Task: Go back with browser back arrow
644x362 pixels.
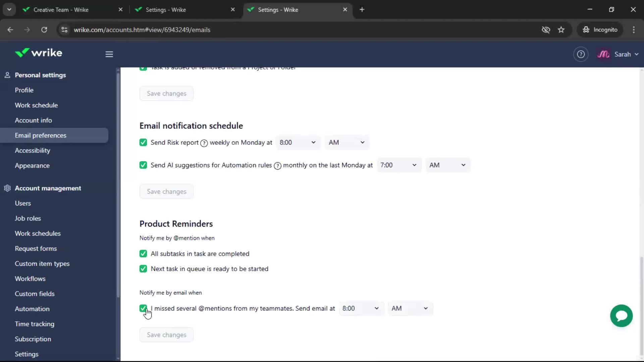Action: click(x=10, y=30)
